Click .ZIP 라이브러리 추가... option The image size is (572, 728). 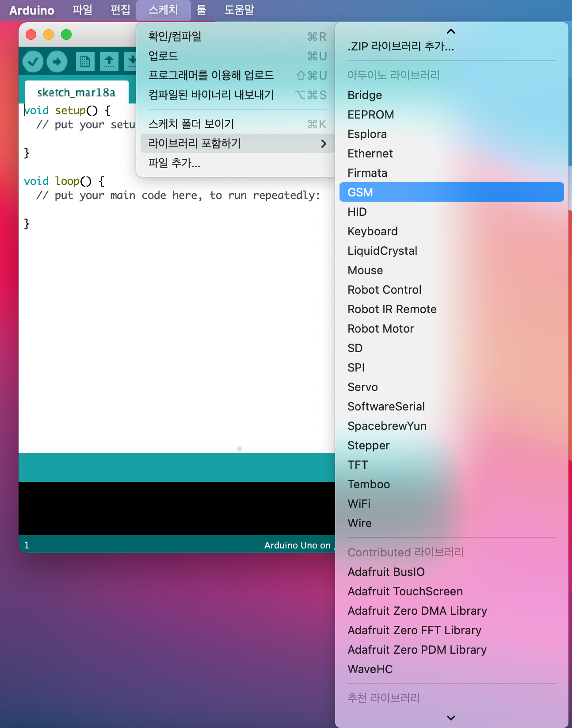click(x=451, y=46)
